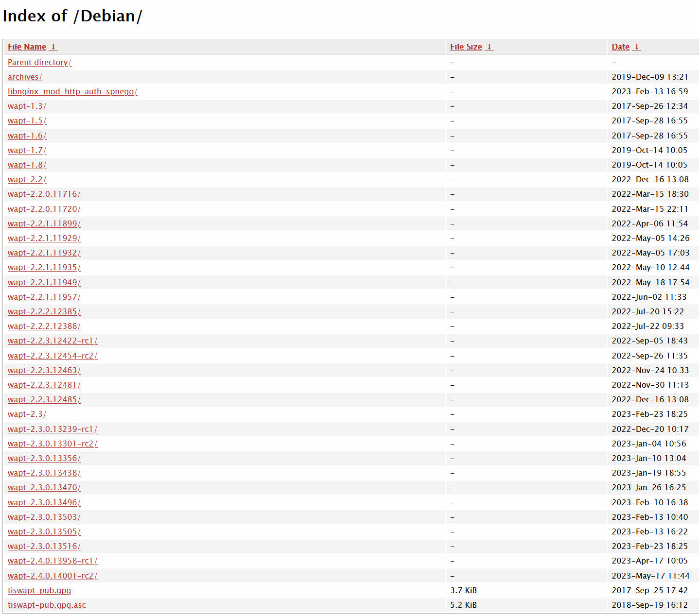Click the sort arrow beside File Name
This screenshot has width=699, height=616.
53,47
